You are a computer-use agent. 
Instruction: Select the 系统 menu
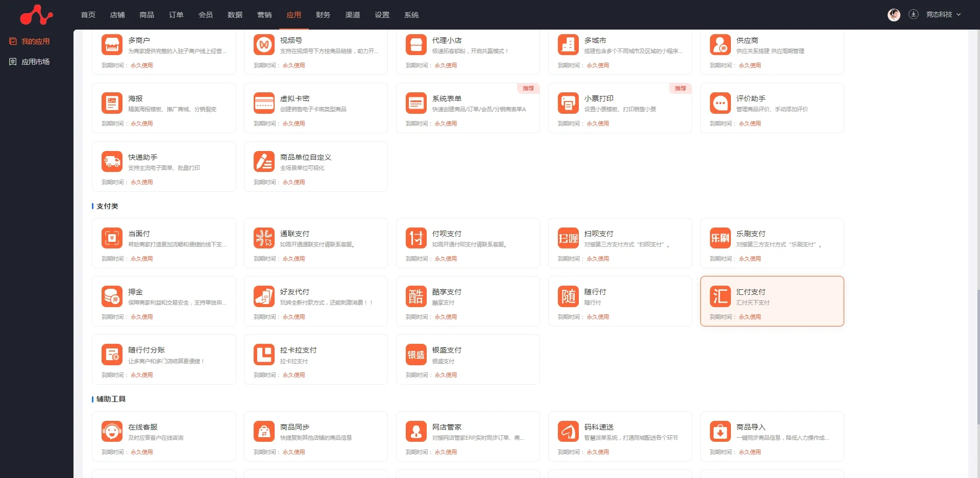411,15
